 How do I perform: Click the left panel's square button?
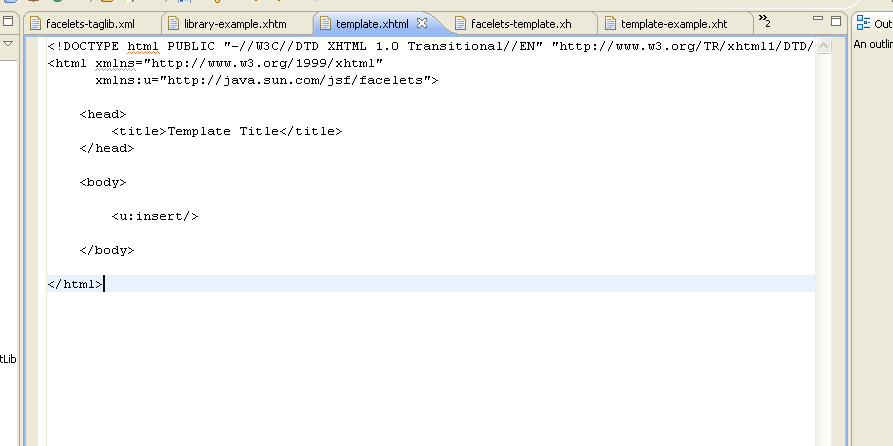coord(7,21)
